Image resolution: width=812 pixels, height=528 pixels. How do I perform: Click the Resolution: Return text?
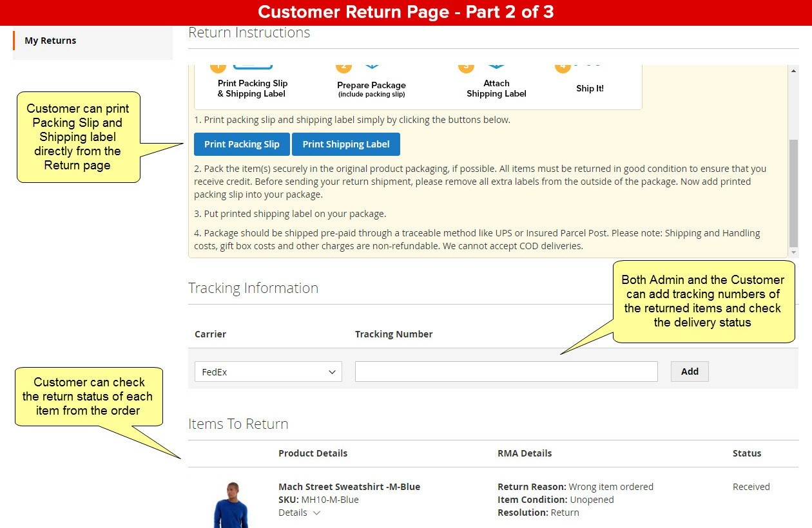pos(538,513)
